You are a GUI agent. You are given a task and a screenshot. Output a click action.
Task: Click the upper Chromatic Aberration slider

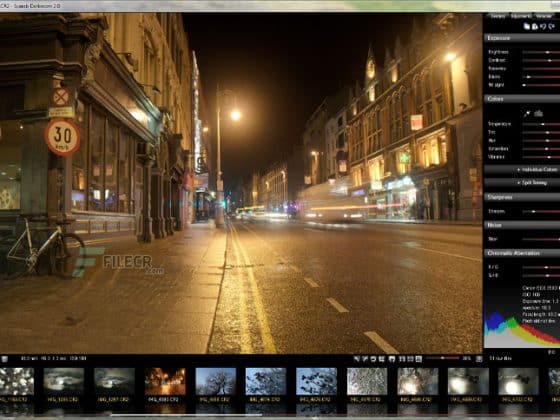(541, 267)
